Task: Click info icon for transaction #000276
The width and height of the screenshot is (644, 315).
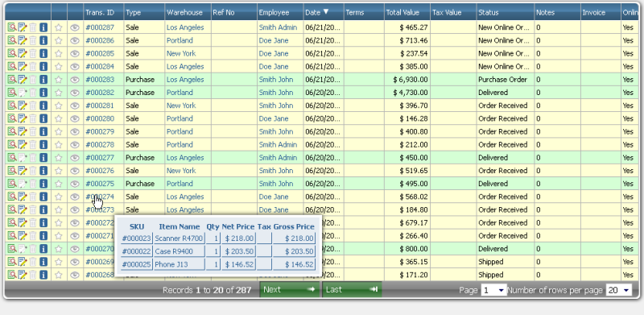Action: click(43, 171)
